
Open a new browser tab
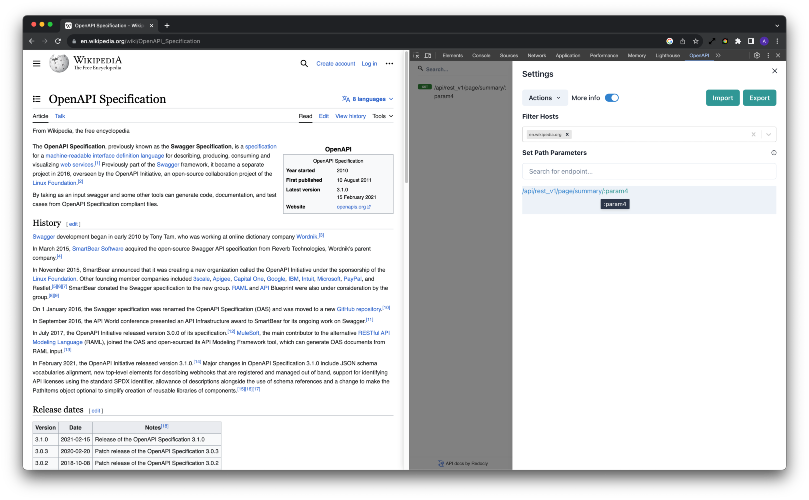click(167, 25)
